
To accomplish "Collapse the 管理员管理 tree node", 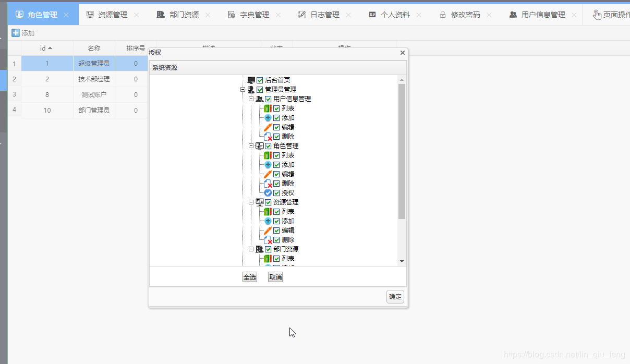I will pyautogui.click(x=243, y=90).
